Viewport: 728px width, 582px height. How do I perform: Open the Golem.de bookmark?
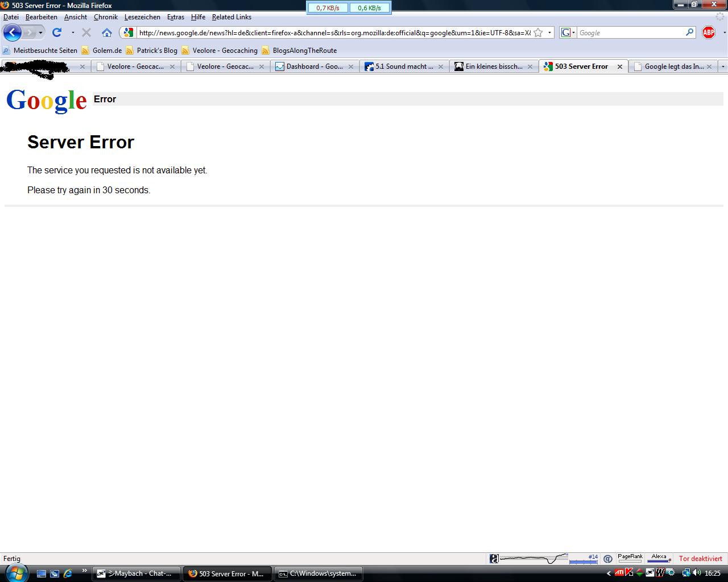[x=102, y=51]
